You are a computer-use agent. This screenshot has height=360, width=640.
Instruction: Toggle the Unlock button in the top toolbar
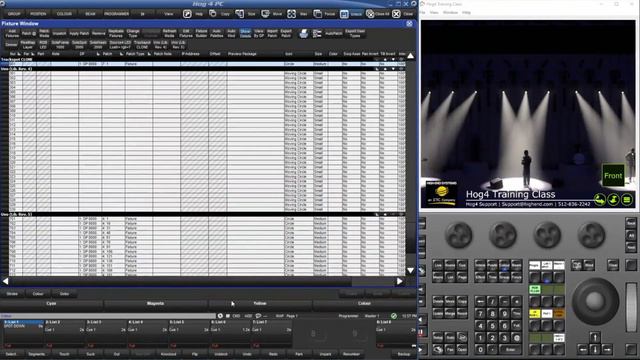click(351, 14)
